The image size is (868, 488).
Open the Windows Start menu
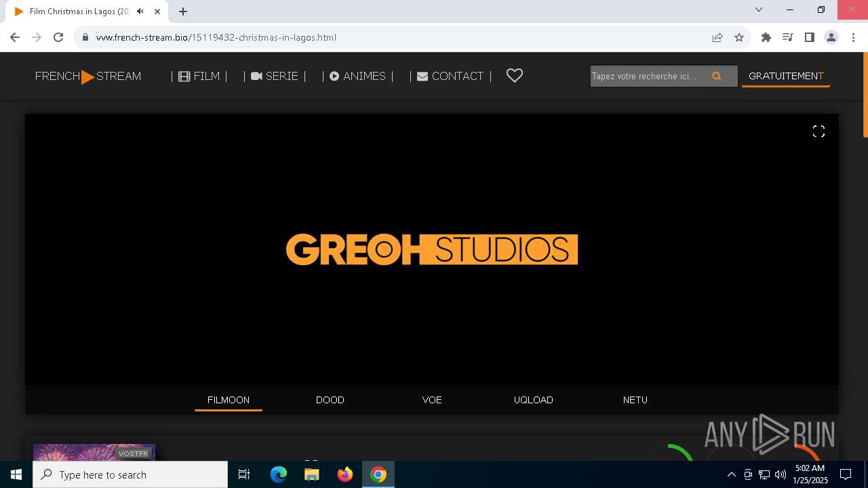coord(16,474)
